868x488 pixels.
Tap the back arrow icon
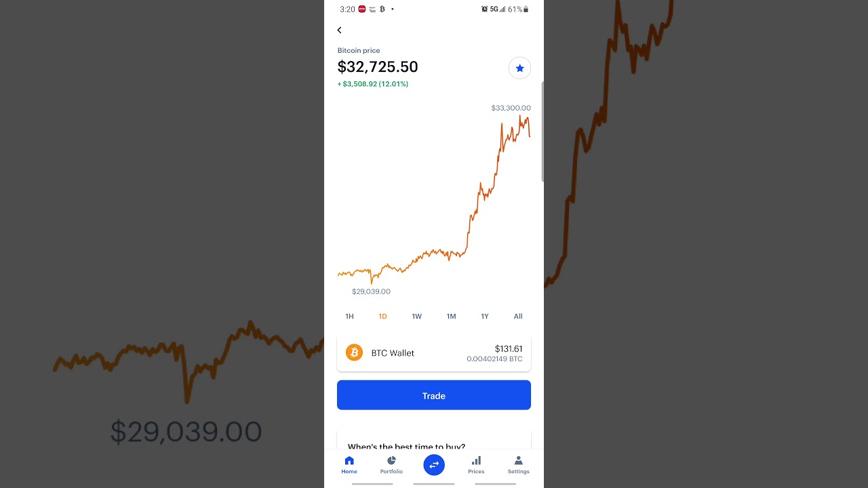tap(339, 30)
